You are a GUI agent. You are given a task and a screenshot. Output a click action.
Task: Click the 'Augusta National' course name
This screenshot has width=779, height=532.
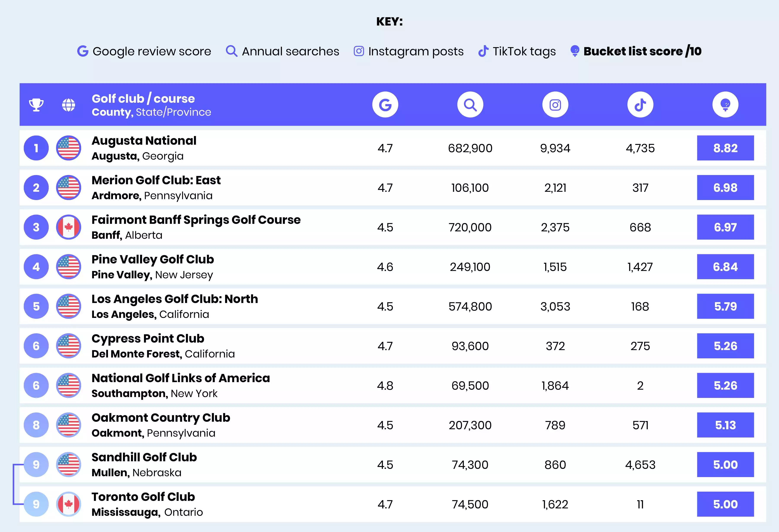click(144, 141)
